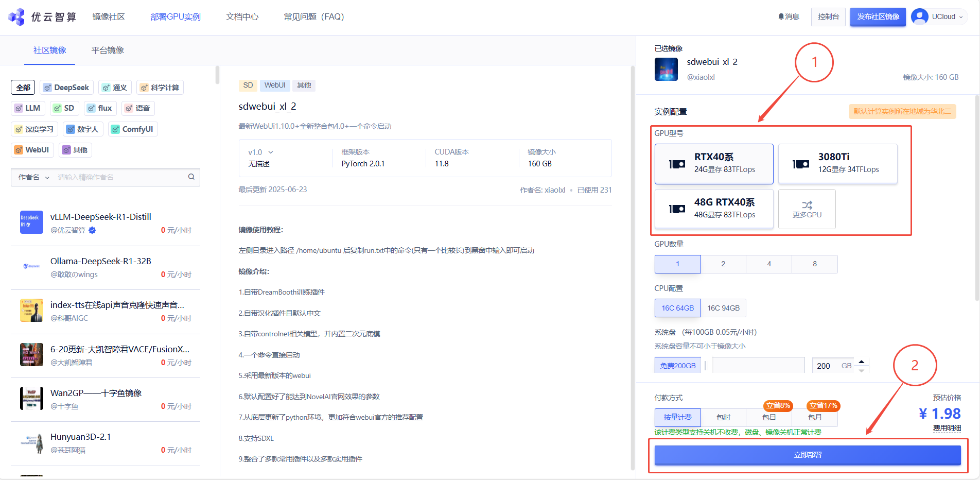The width and height of the screenshot is (980, 480).
Task: Click the GPU card icon of 48G RTX40系
Action: point(677,209)
